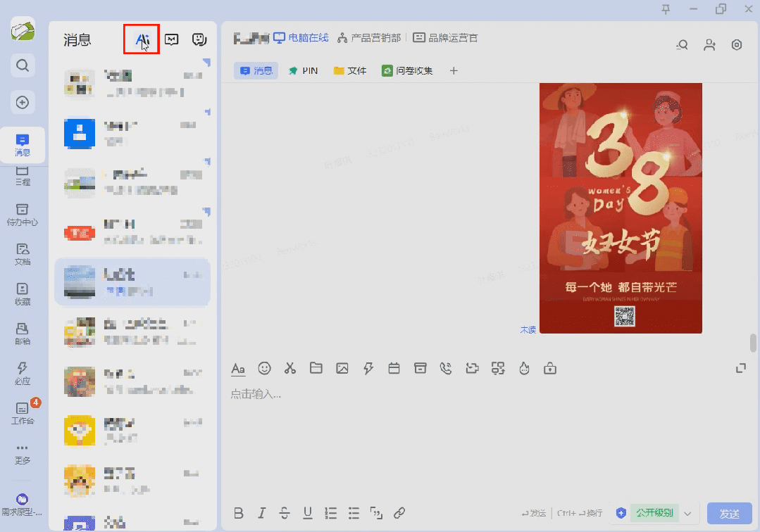
Task: Open the AI assistant panel
Action: click(141, 39)
